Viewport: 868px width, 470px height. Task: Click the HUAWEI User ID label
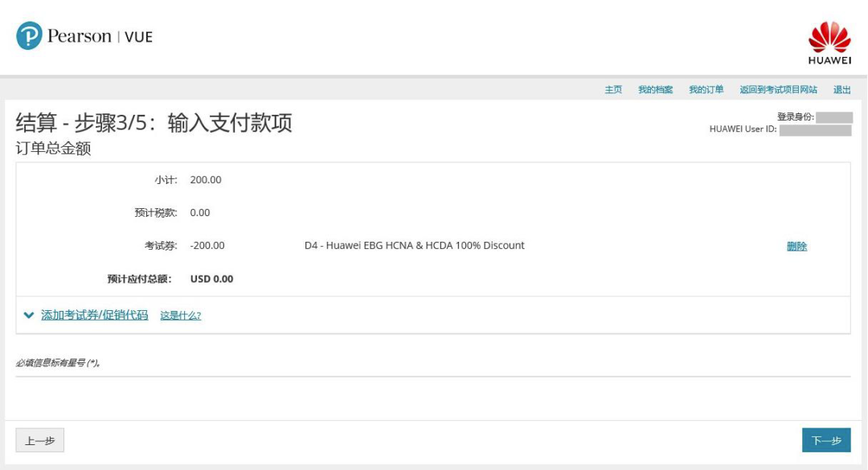tap(743, 129)
